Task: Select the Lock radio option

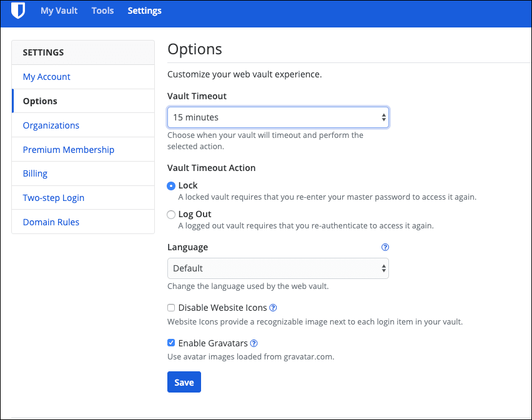Action: [171, 186]
